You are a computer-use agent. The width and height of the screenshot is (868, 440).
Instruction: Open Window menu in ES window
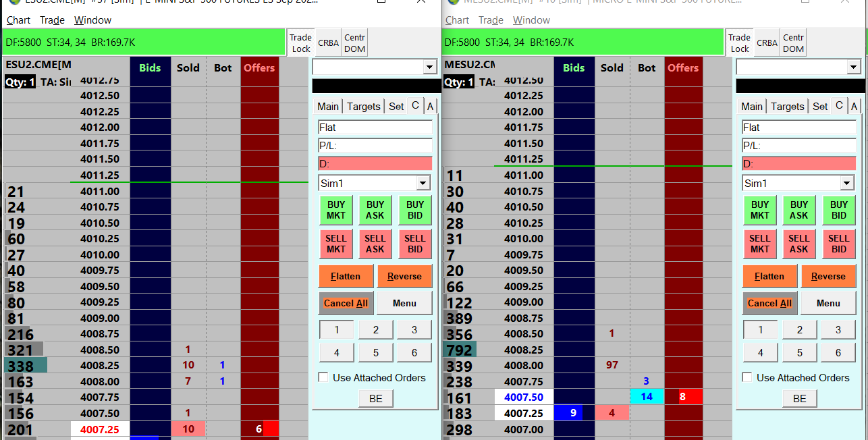click(92, 20)
